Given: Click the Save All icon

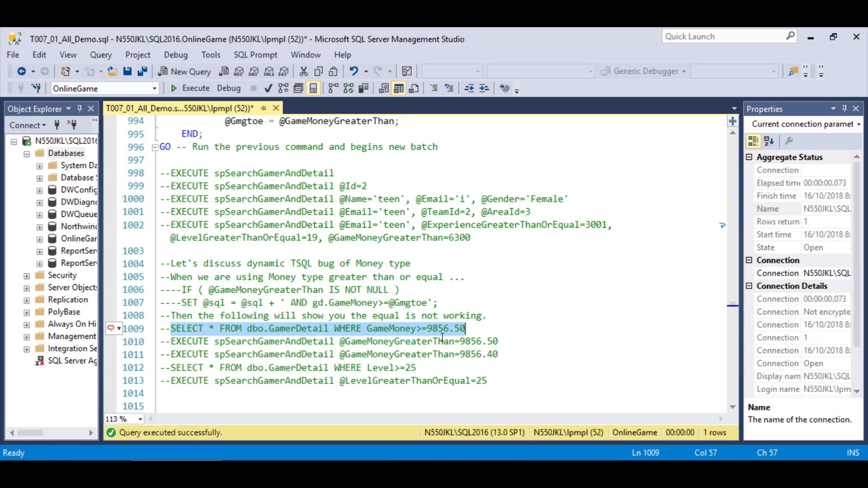Looking at the screenshot, I should click(x=142, y=71).
